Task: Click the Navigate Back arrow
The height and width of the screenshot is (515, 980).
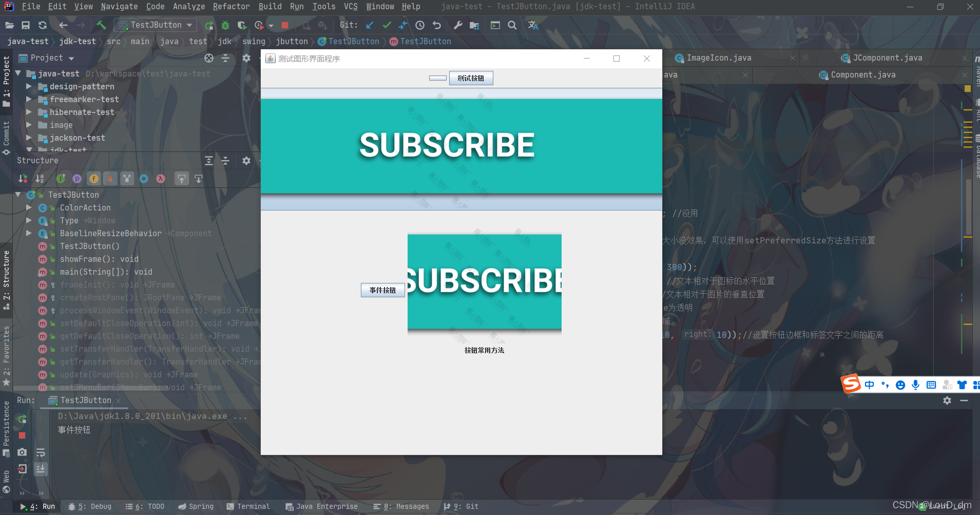Action: pyautogui.click(x=63, y=25)
